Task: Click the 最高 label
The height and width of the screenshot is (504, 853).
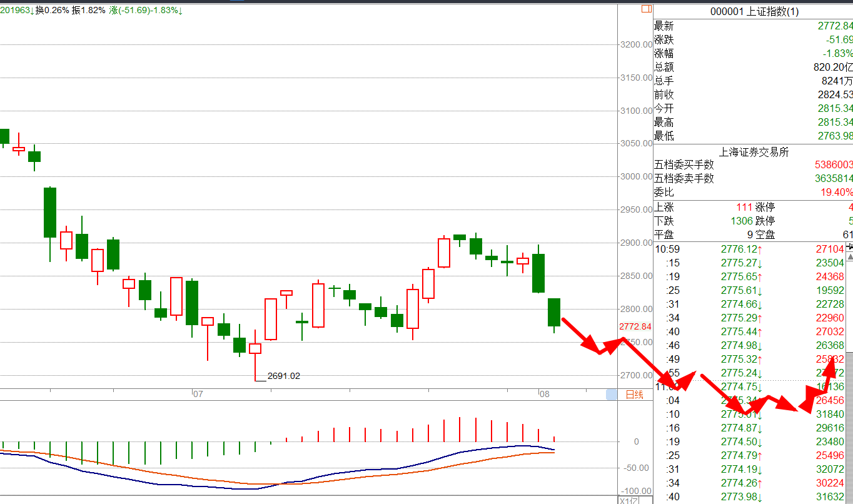Action: point(664,123)
